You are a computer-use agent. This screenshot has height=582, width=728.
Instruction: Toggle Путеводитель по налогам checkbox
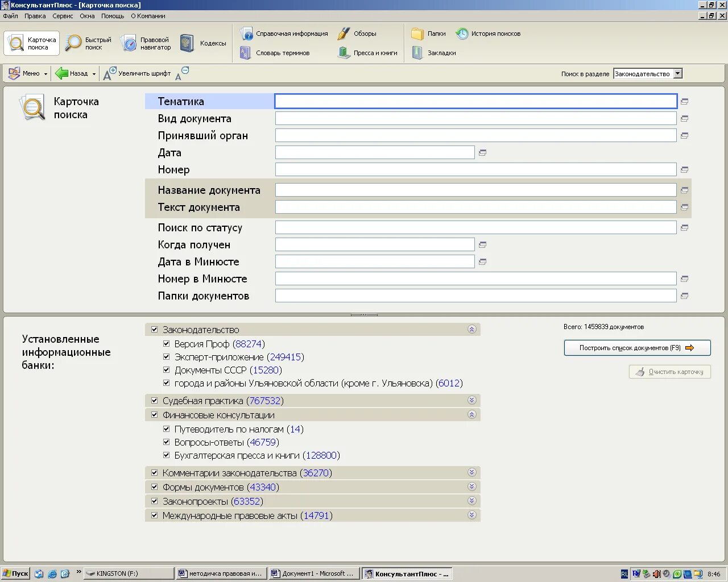click(x=166, y=429)
